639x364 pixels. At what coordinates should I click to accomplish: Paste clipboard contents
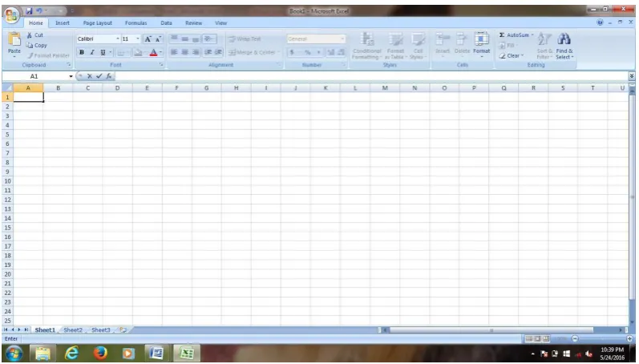click(14, 45)
